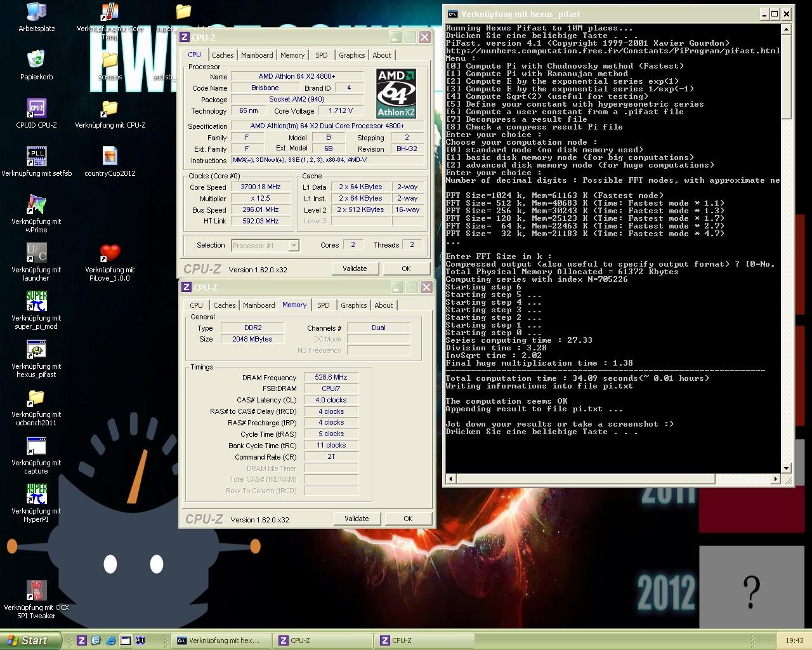This screenshot has height=650, width=812.
Task: Click the HT Link value 592.03 MHz
Action: [x=260, y=222]
